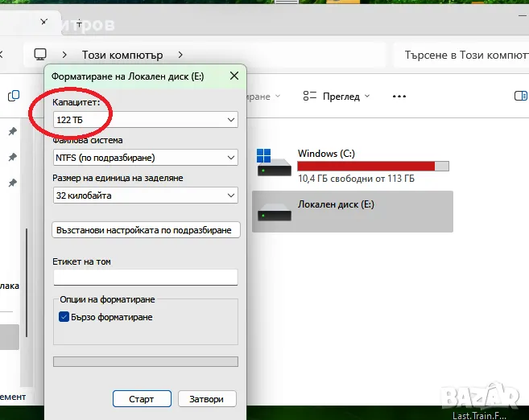Screen dimensions: 529x420
Task: Expand the chevron after Този компютър
Action: click(179, 55)
